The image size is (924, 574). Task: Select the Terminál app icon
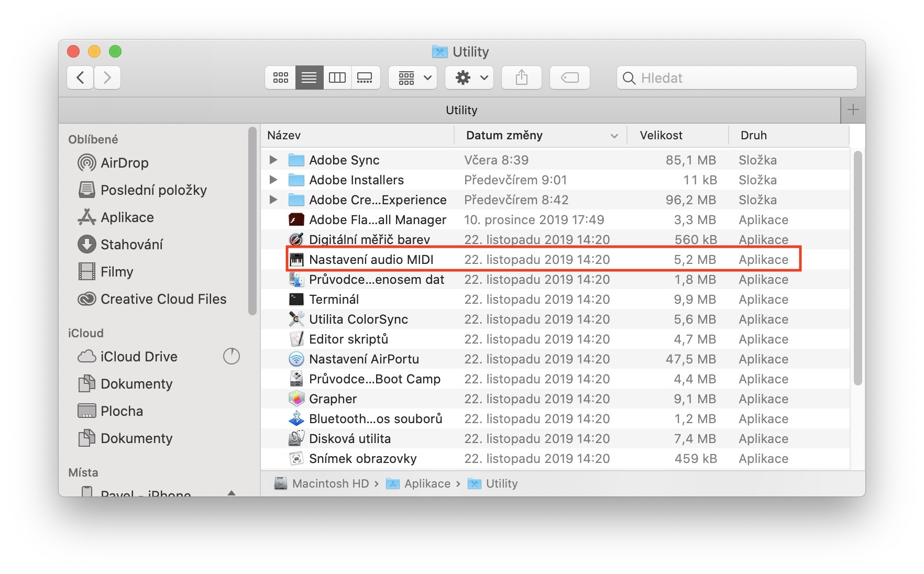[x=296, y=299]
